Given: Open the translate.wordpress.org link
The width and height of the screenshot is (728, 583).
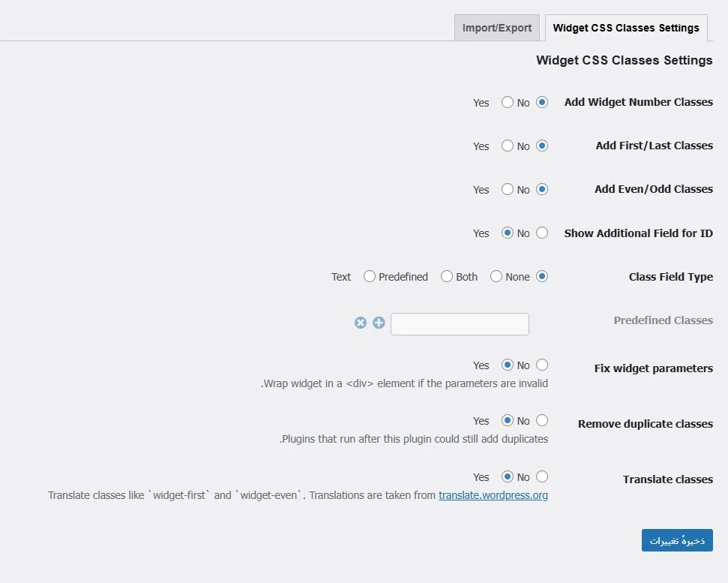Looking at the screenshot, I should (x=493, y=495).
